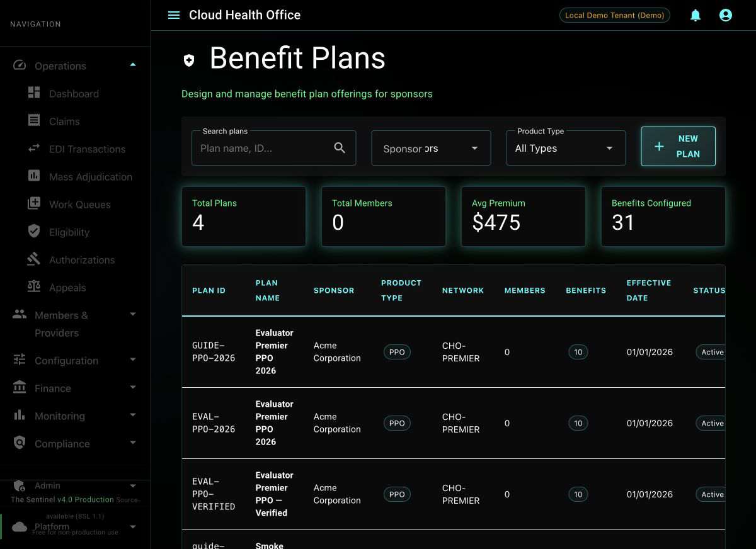
Task: Click the Cloud Health Office title
Action: (x=244, y=15)
